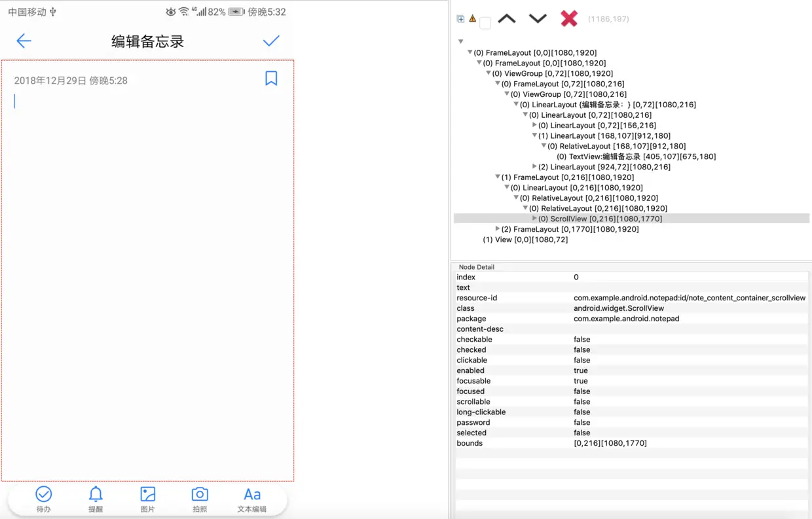Screen dimensions: 812x519
Task: Click the text cursor in the memo body
Action: pos(14,101)
